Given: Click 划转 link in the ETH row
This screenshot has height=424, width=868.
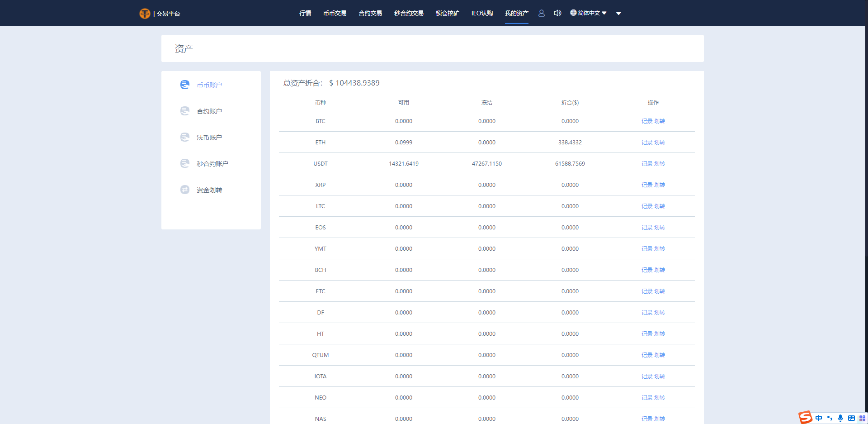Looking at the screenshot, I should click(x=660, y=143).
